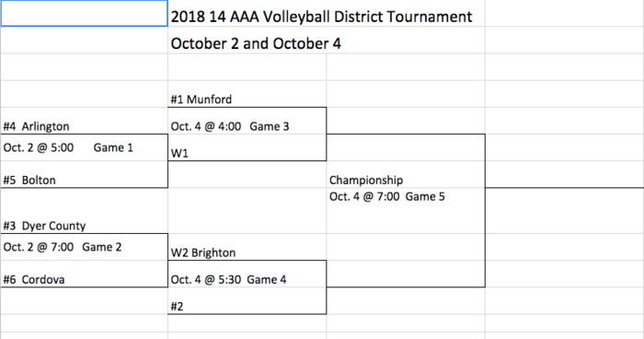Image resolution: width=644 pixels, height=339 pixels.
Task: Click the Oct. 2 @ 5:00 Game 1 cell
Action: 85,147
